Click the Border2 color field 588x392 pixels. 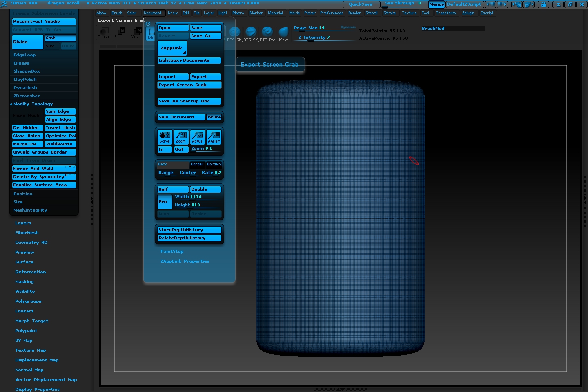pyautogui.click(x=214, y=165)
